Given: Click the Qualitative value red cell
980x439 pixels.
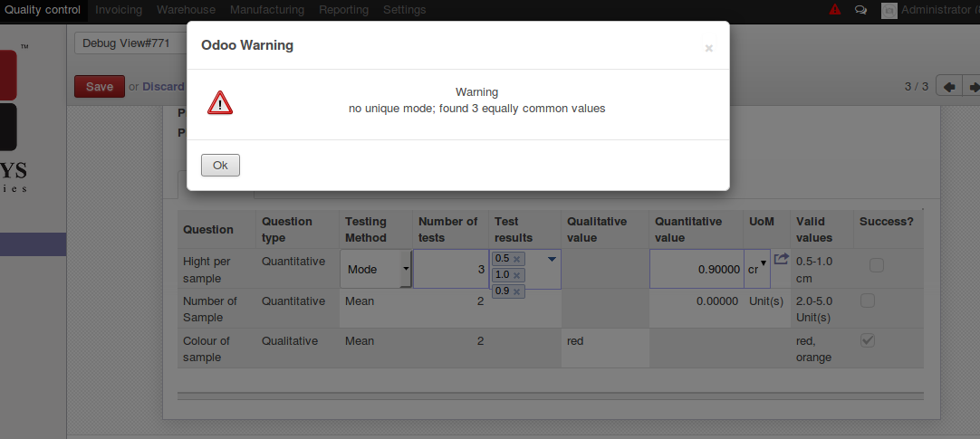Looking at the screenshot, I should [605, 348].
